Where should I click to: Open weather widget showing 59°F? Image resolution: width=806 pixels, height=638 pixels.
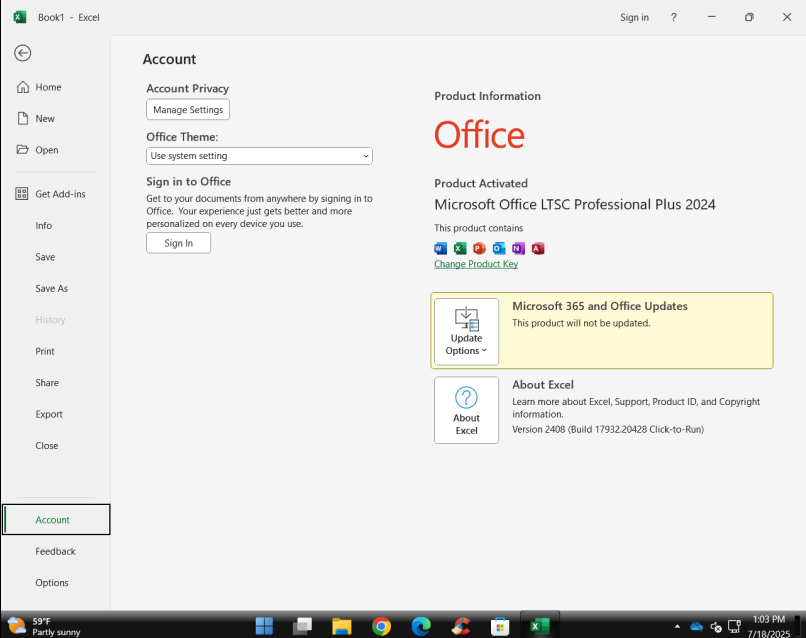(x=45, y=626)
